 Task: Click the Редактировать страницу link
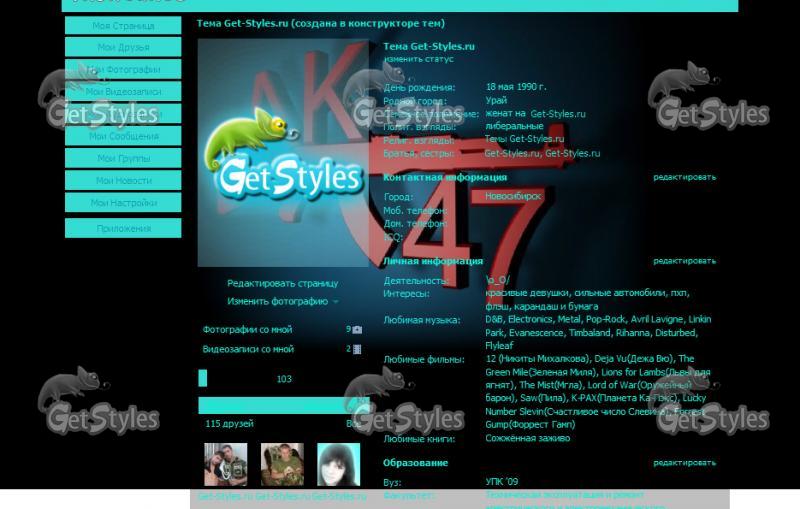pos(282,283)
